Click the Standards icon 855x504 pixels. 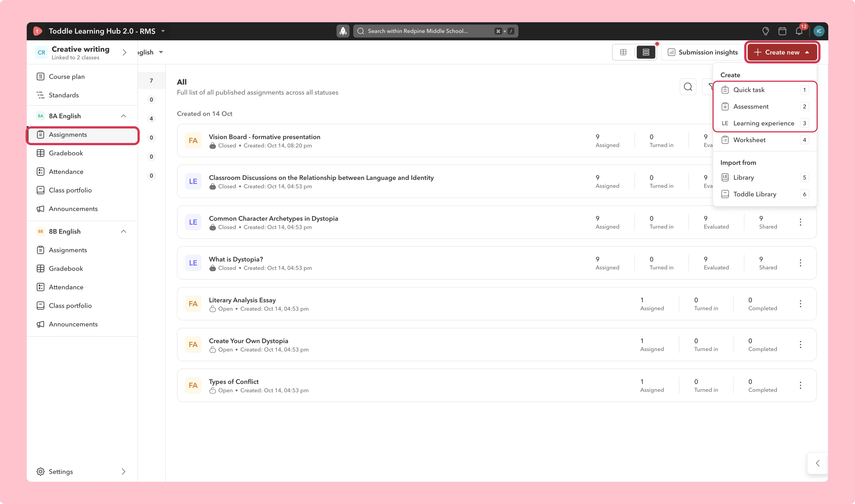[x=40, y=95]
